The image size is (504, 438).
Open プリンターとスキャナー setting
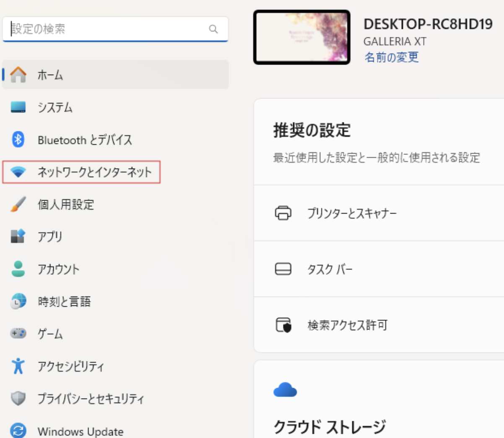click(x=352, y=213)
